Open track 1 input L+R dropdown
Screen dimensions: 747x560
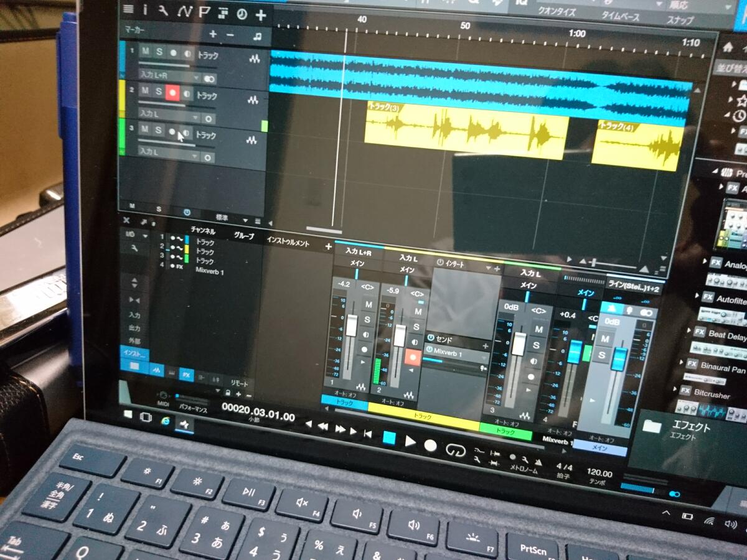click(169, 76)
